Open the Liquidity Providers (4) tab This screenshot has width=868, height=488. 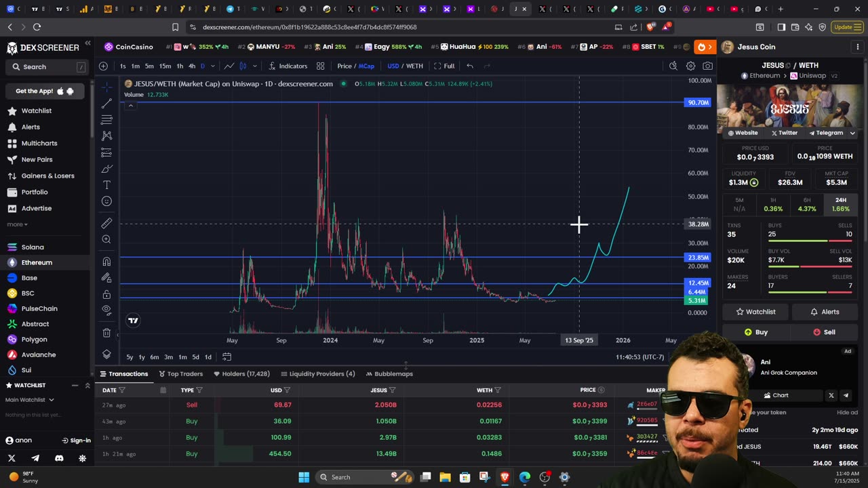pyautogui.click(x=317, y=373)
